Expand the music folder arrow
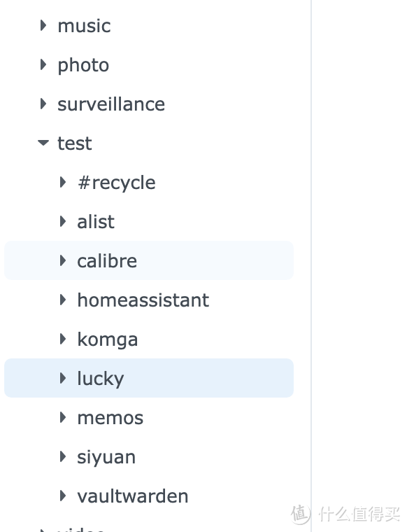Image resolution: width=407 pixels, height=532 pixels. (x=43, y=25)
